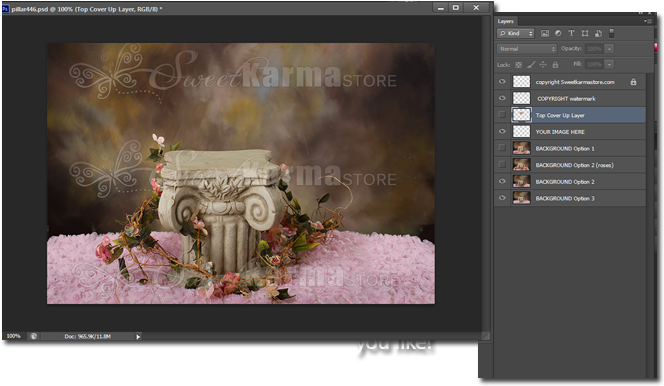Toggle the layer filtering on/off switch
Image resolution: width=664 pixels, height=386 pixels.
(611, 33)
